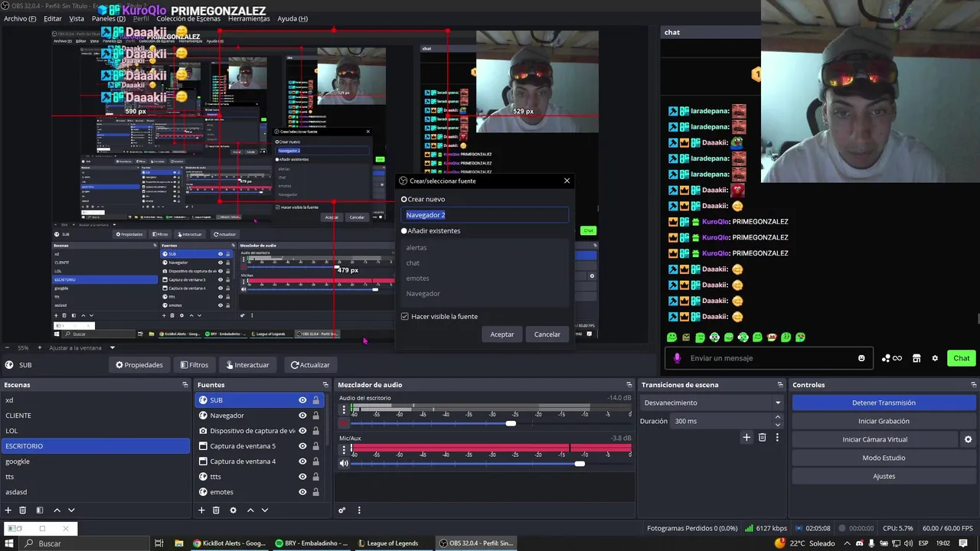Delete selected scene with trash icon

click(x=23, y=510)
